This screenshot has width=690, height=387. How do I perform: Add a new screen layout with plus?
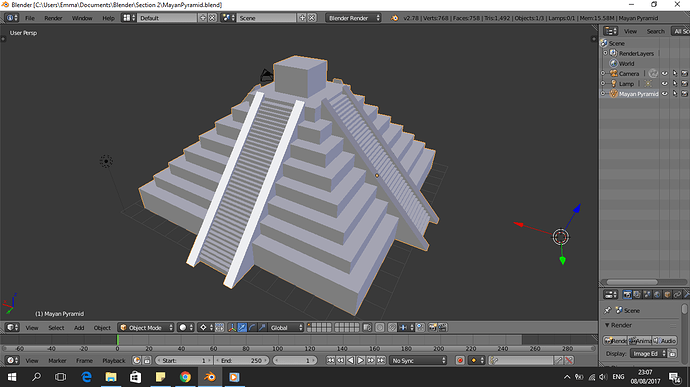(x=202, y=18)
